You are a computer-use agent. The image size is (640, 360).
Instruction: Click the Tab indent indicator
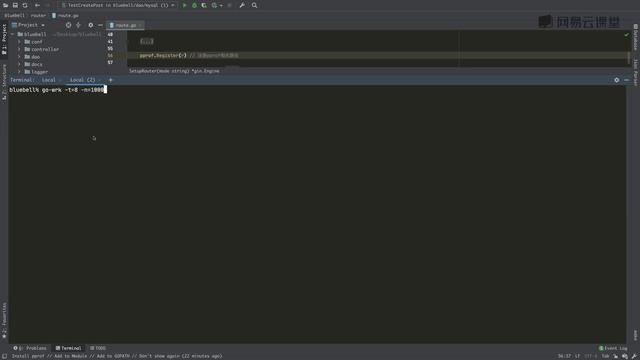tap(605, 356)
